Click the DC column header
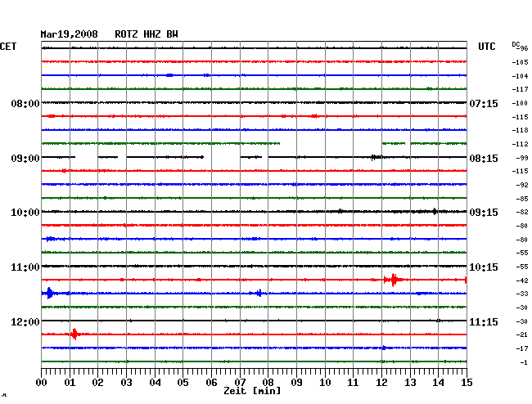Screen dimensions: 532x404 coord(516,44)
